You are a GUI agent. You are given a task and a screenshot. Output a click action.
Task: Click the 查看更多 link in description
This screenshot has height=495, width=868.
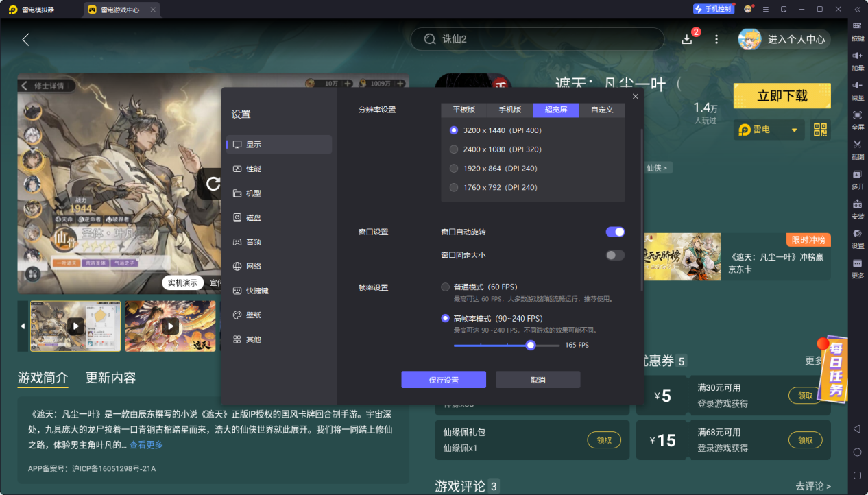click(146, 445)
